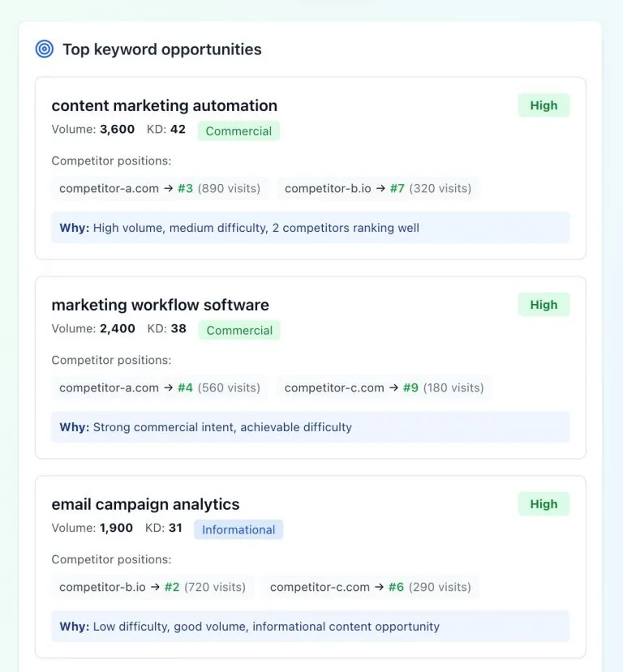Click volume value 3,600
The image size is (623, 672).
coord(117,129)
